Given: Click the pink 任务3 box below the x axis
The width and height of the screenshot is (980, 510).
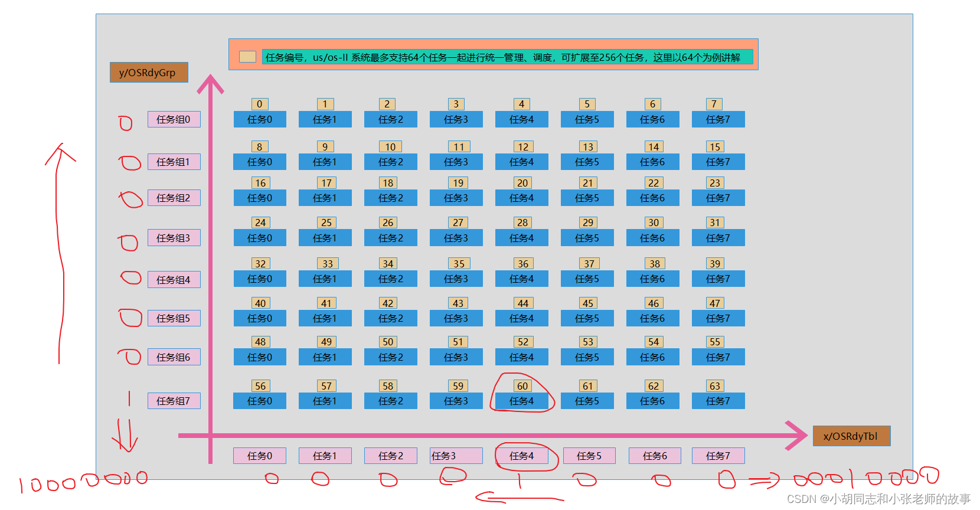Looking at the screenshot, I should click(456, 456).
